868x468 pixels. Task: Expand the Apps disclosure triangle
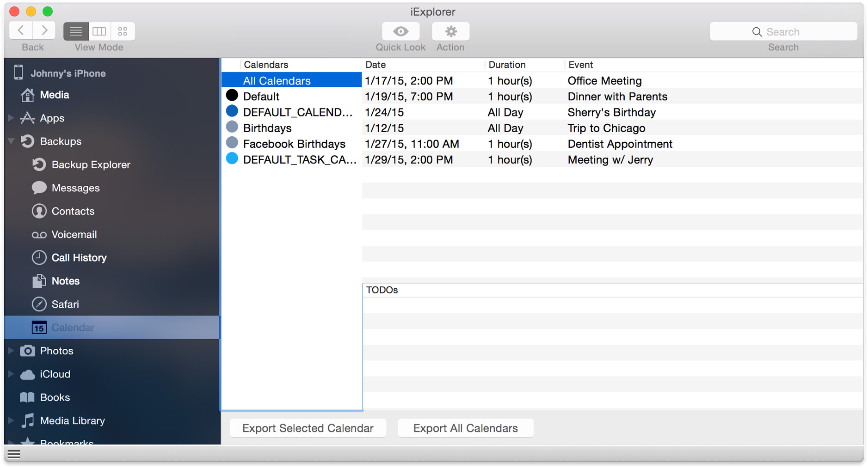[11, 118]
